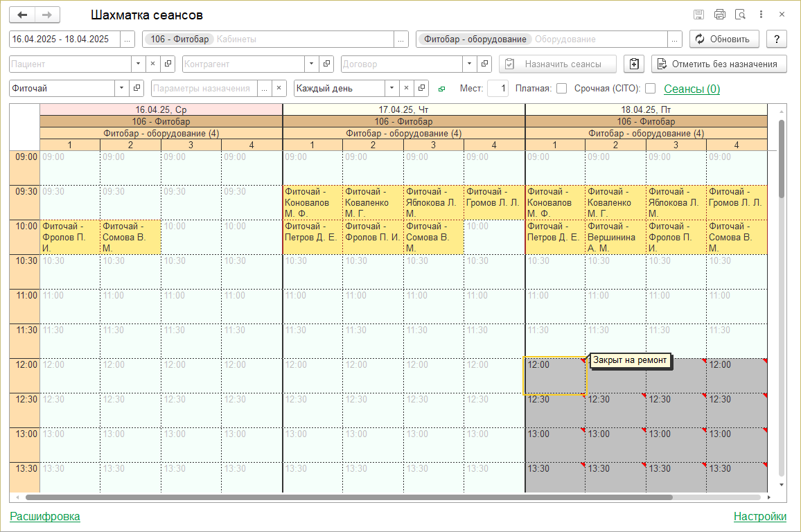
Task: Open equipment selection ellipsis button
Action: 675,39
